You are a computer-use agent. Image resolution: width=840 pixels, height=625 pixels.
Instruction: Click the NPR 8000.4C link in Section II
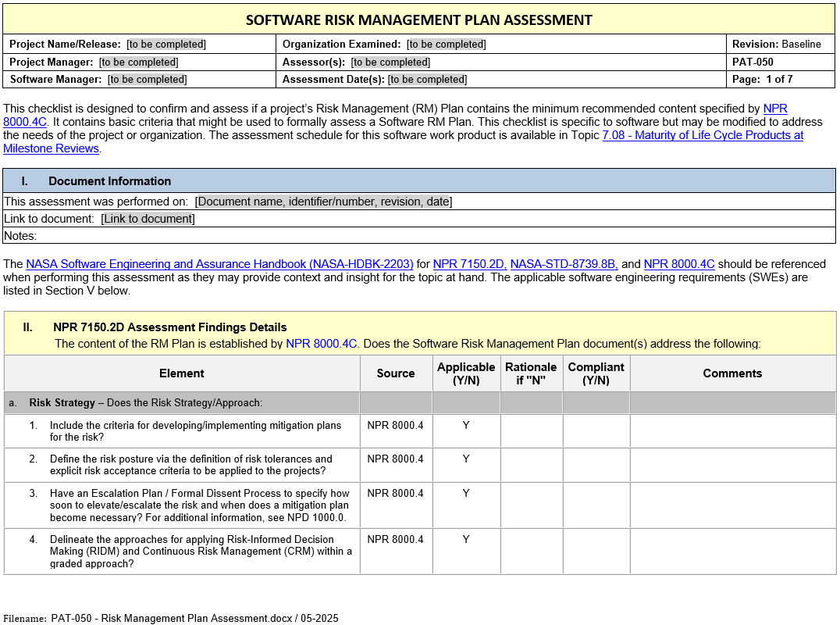[322, 343]
